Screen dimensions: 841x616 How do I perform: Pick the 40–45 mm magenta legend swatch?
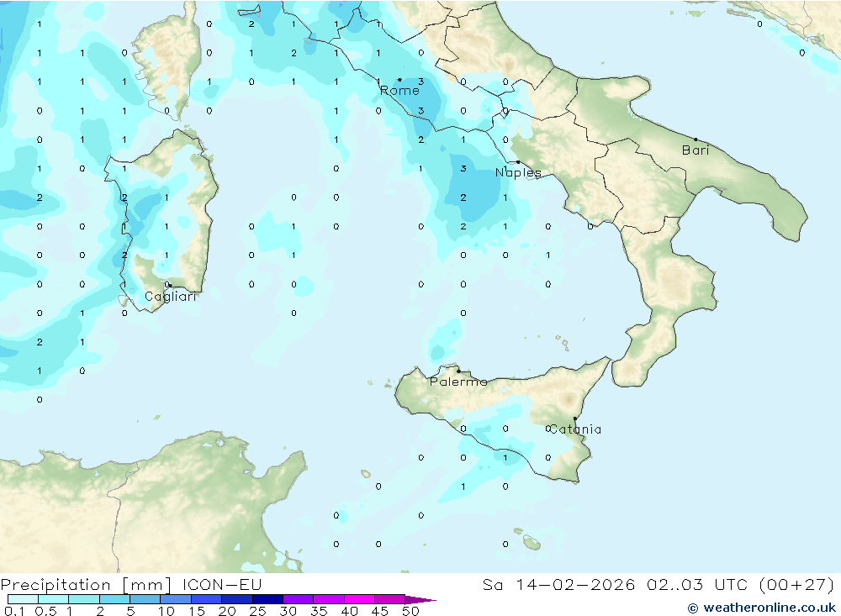tap(359, 599)
